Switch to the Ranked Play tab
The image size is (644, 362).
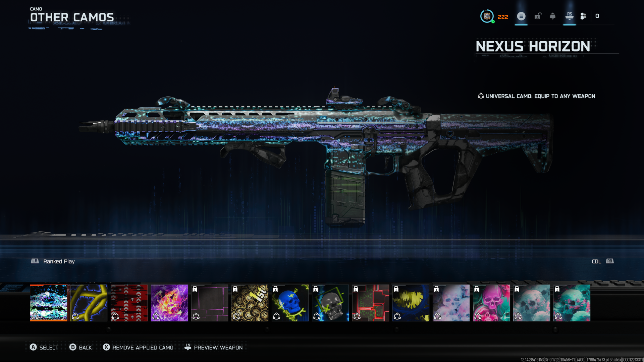(x=59, y=261)
